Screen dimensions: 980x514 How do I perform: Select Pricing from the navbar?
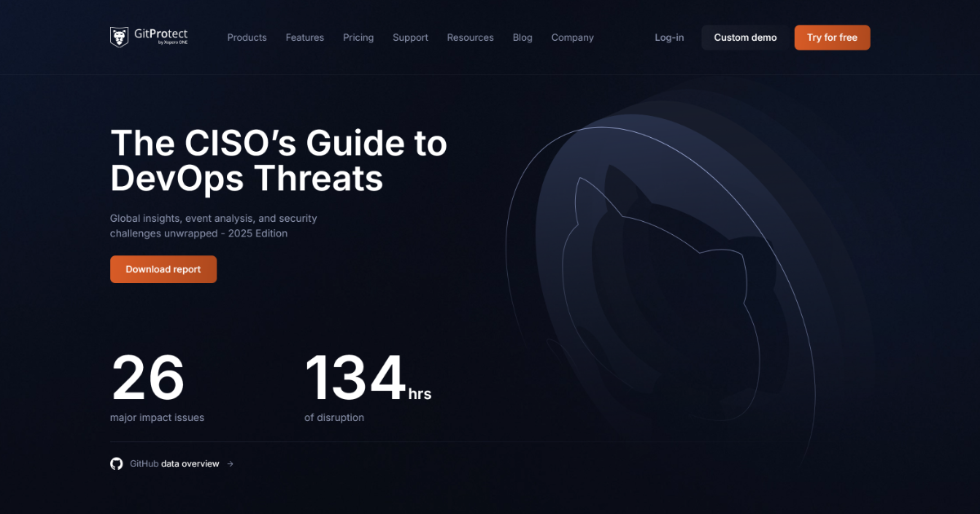click(358, 38)
